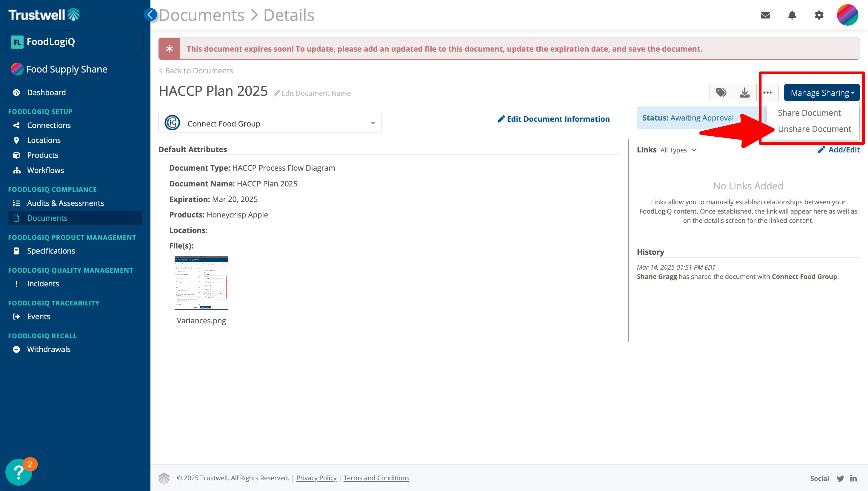Click Edit Document Information
This screenshot has width=868, height=491.
[x=553, y=119]
